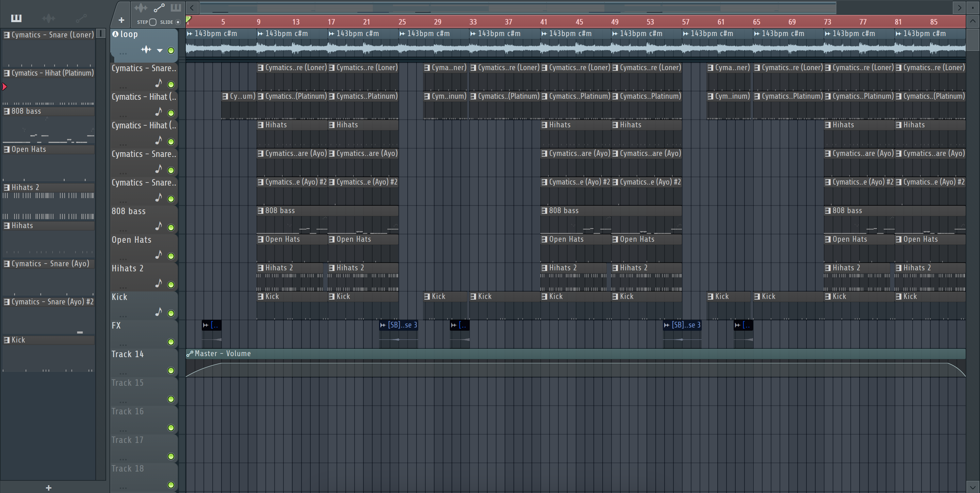Mute the Open Hats track
Image resolution: width=980 pixels, height=493 pixels.
pyautogui.click(x=171, y=256)
